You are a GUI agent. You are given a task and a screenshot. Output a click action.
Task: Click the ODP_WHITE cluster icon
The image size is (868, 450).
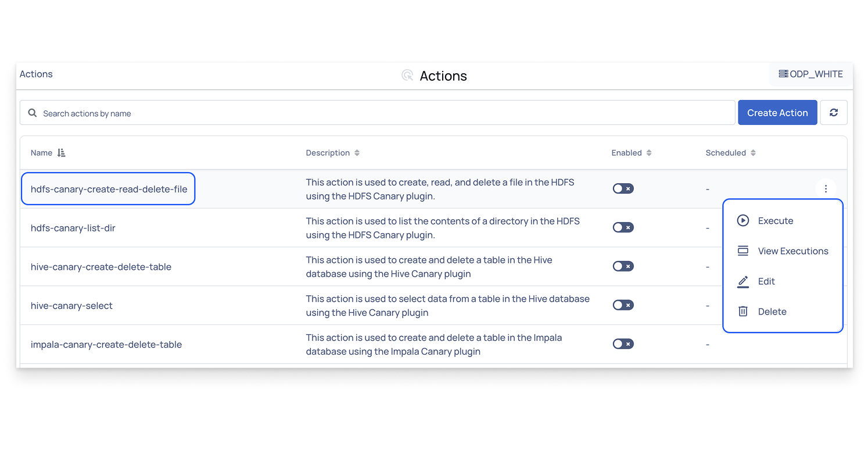click(783, 74)
